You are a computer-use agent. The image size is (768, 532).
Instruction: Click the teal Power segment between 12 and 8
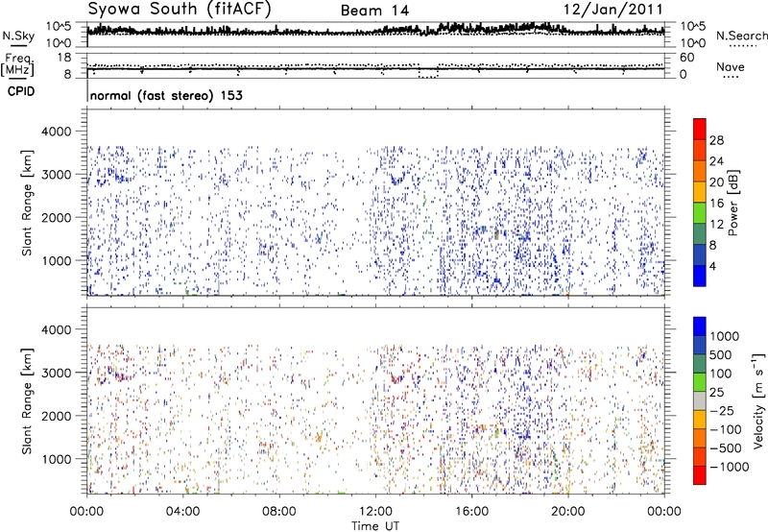point(700,234)
